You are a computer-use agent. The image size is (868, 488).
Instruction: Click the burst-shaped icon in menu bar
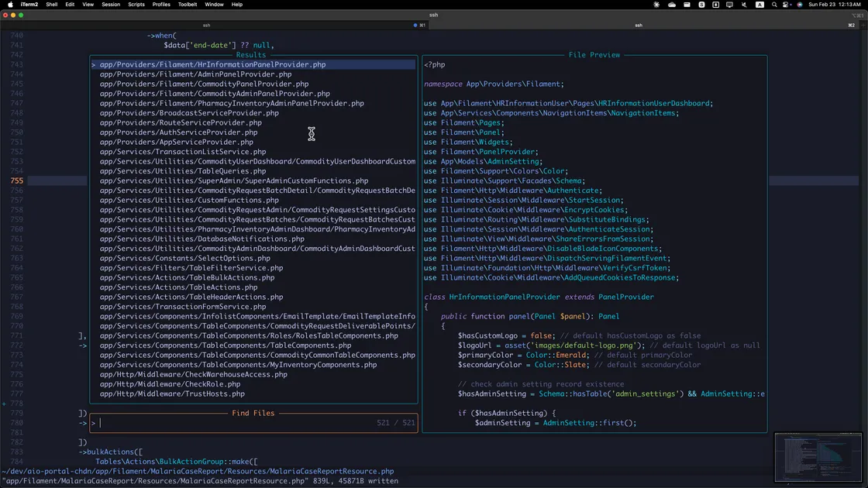point(656,5)
